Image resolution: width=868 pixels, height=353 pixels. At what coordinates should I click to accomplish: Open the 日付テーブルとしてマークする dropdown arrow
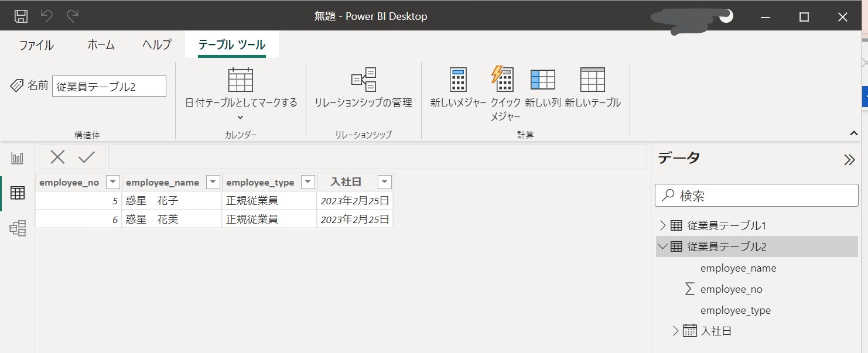(241, 117)
